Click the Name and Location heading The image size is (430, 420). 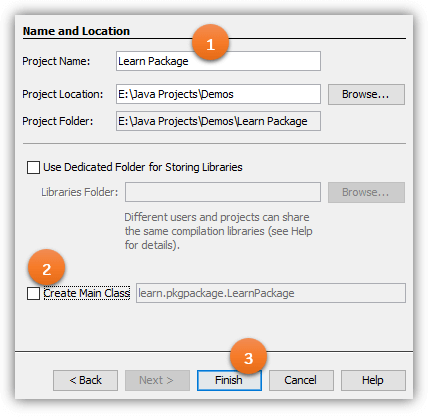coord(76,31)
